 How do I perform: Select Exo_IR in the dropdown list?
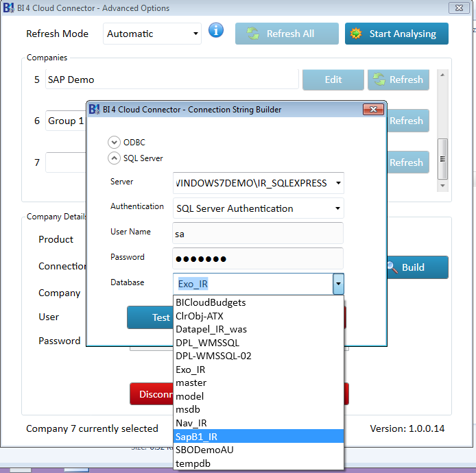tap(259, 369)
